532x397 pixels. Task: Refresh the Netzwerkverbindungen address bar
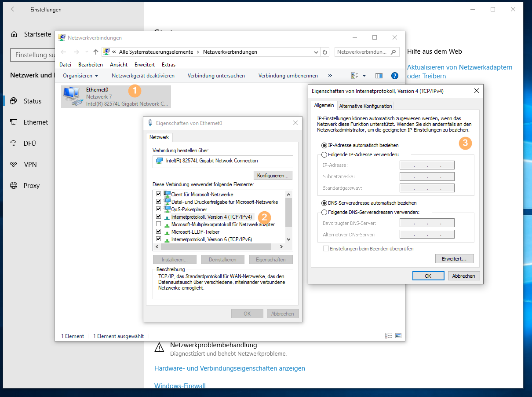point(325,52)
